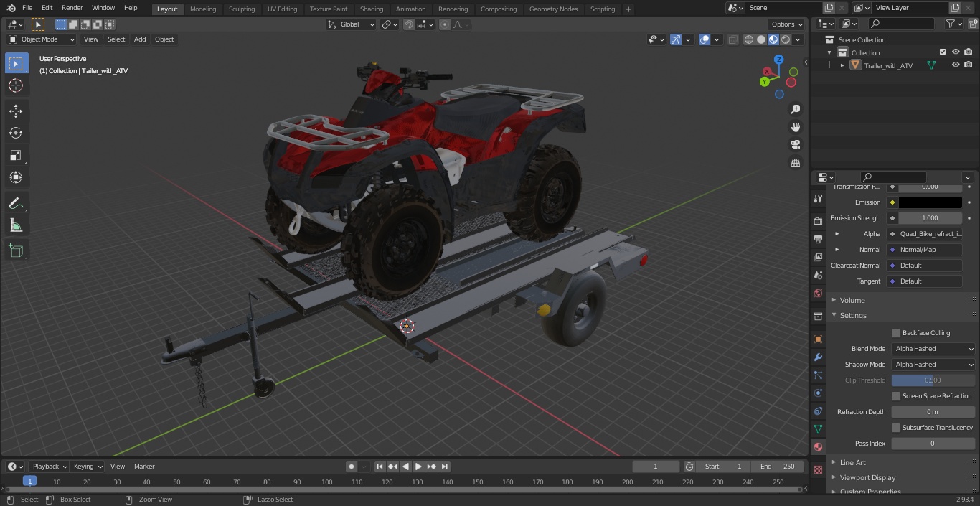
Task: Toggle proportional editing button
Action: coord(445,24)
